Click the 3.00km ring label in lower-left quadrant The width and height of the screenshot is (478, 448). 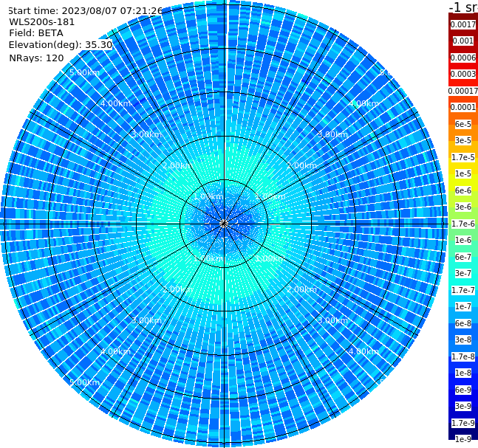[x=146, y=320]
